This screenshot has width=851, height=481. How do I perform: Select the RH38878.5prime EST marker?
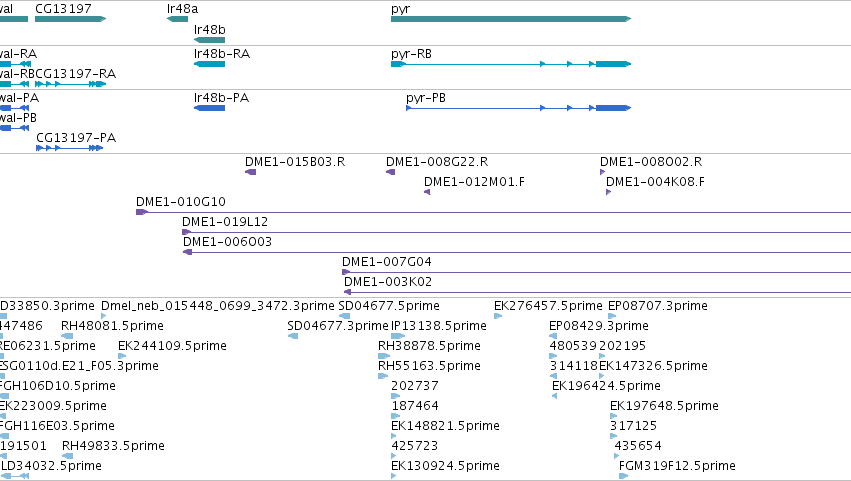click(x=384, y=356)
